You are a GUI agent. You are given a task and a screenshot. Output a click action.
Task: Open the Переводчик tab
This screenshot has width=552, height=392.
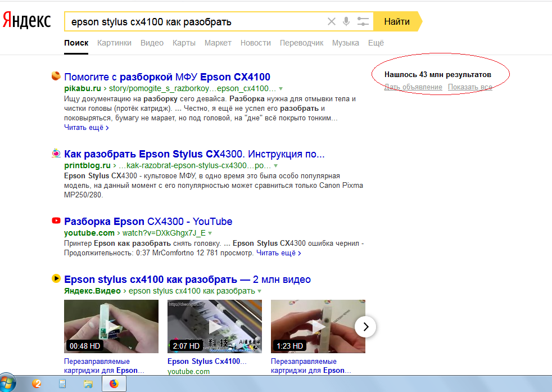click(x=301, y=43)
